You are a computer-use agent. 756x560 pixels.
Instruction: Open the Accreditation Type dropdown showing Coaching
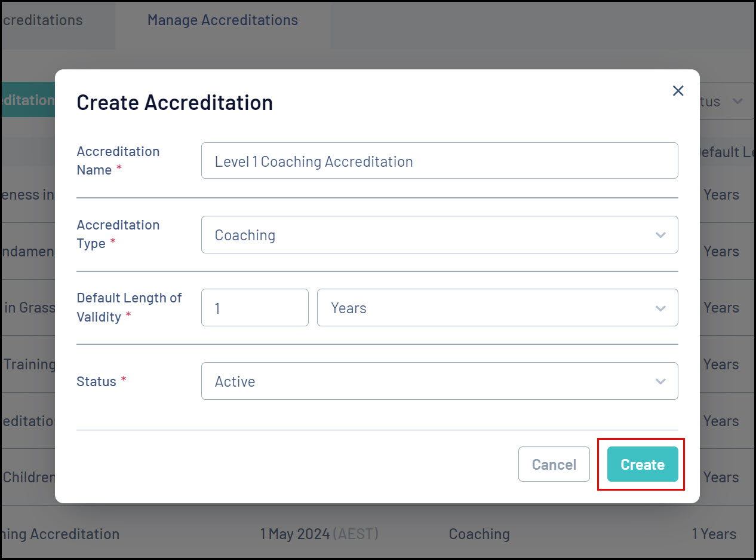pyautogui.click(x=439, y=235)
